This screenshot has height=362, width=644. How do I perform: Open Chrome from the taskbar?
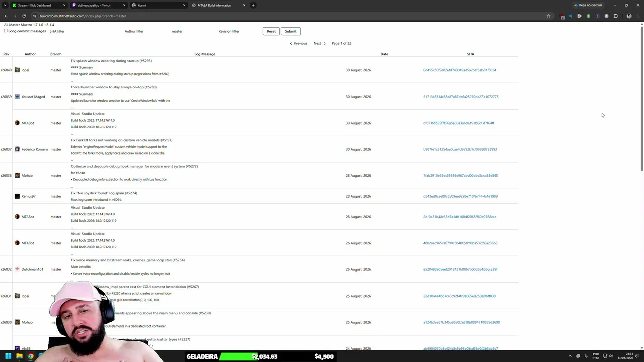30,356
